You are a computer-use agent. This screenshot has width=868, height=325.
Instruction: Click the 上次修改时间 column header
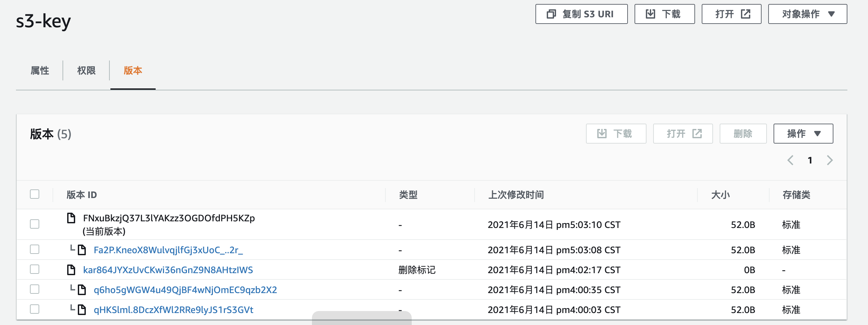pos(515,195)
